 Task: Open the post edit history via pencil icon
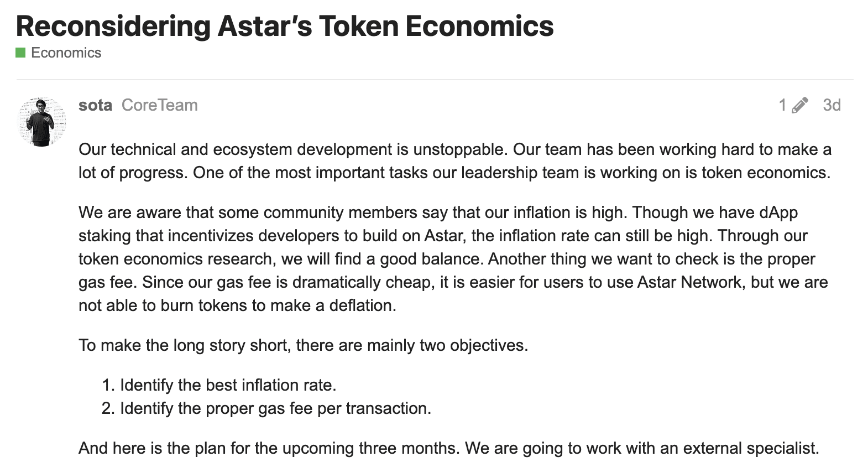pos(800,105)
